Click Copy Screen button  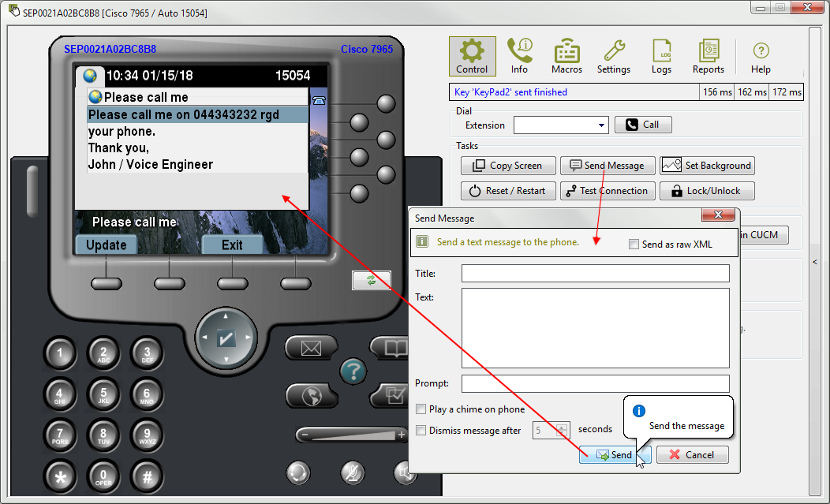[508, 166]
